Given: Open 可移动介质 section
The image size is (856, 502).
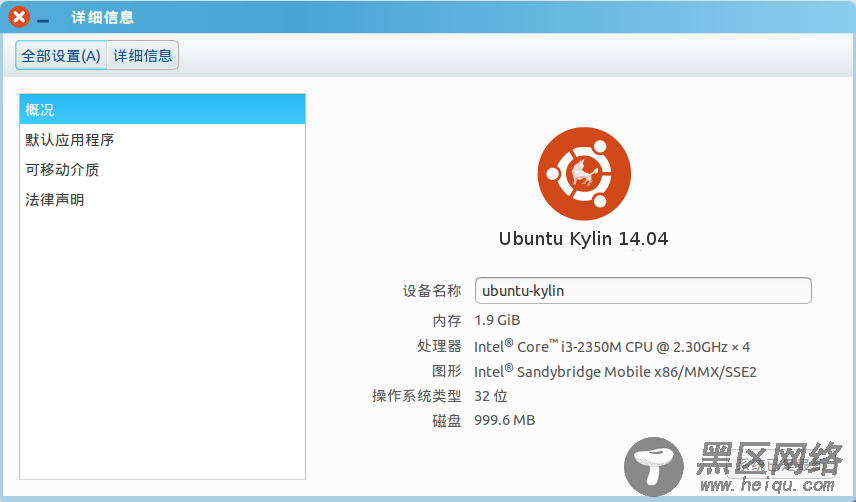Looking at the screenshot, I should click(162, 170).
